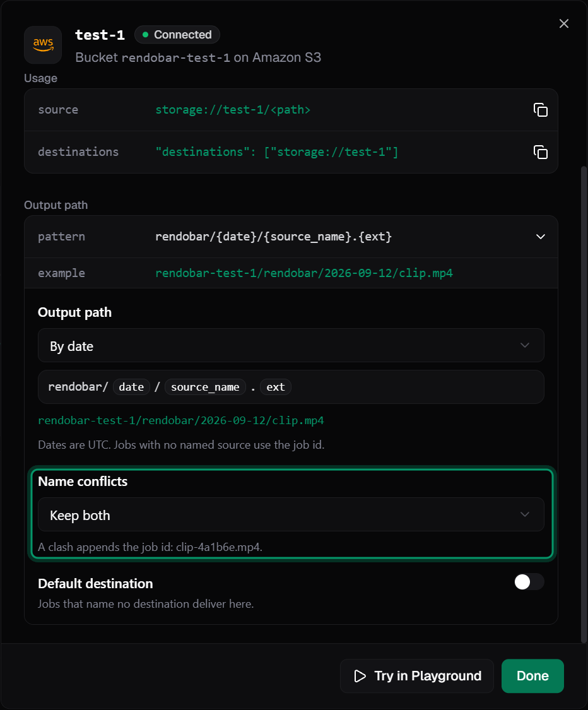Click the Default destination heading

tap(95, 584)
